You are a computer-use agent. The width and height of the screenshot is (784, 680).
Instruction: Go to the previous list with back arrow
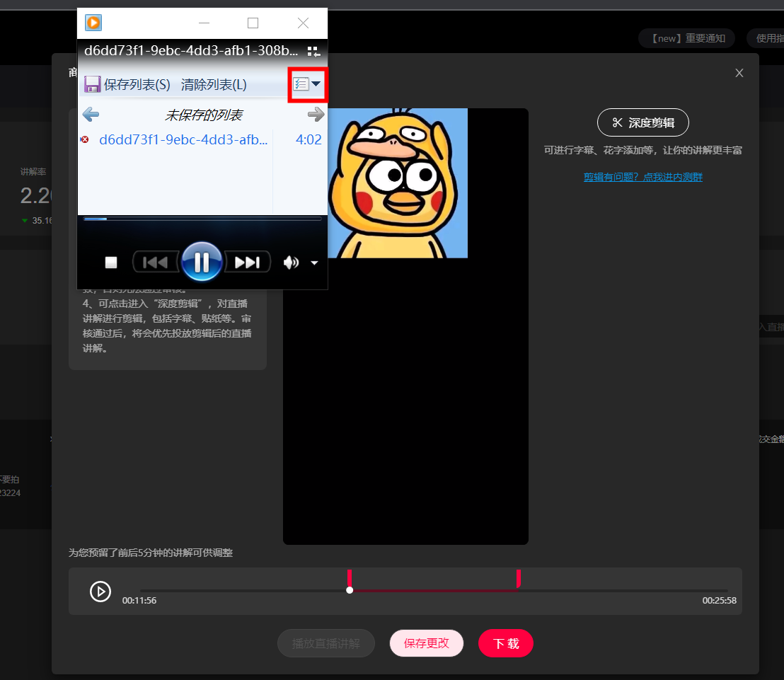91,115
